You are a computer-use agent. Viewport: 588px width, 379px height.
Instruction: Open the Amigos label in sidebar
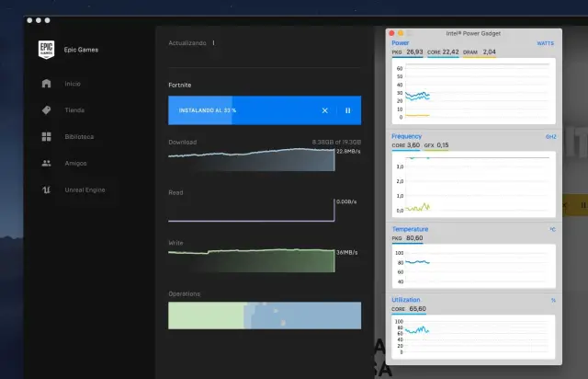point(75,164)
